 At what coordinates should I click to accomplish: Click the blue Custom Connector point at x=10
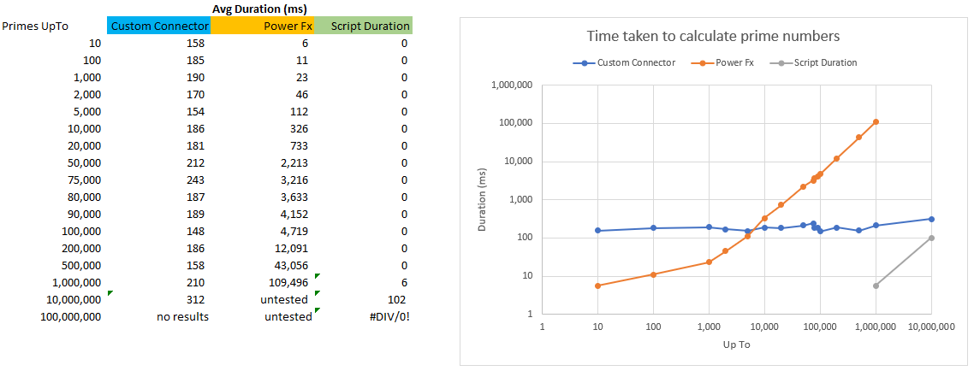[597, 231]
